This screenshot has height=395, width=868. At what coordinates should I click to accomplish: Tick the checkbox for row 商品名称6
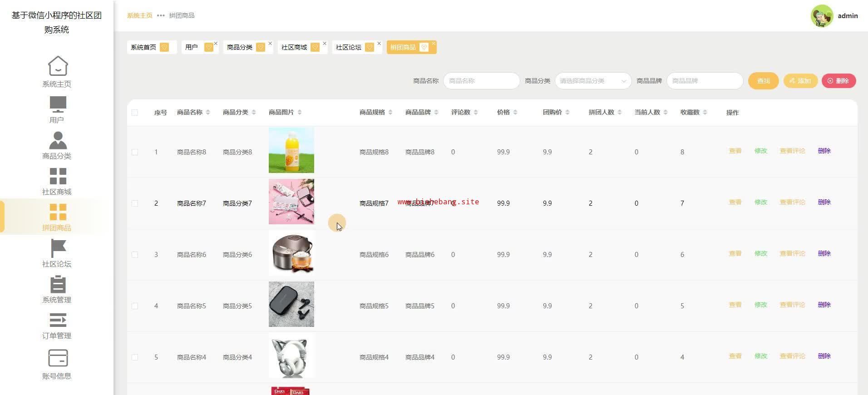click(x=135, y=255)
